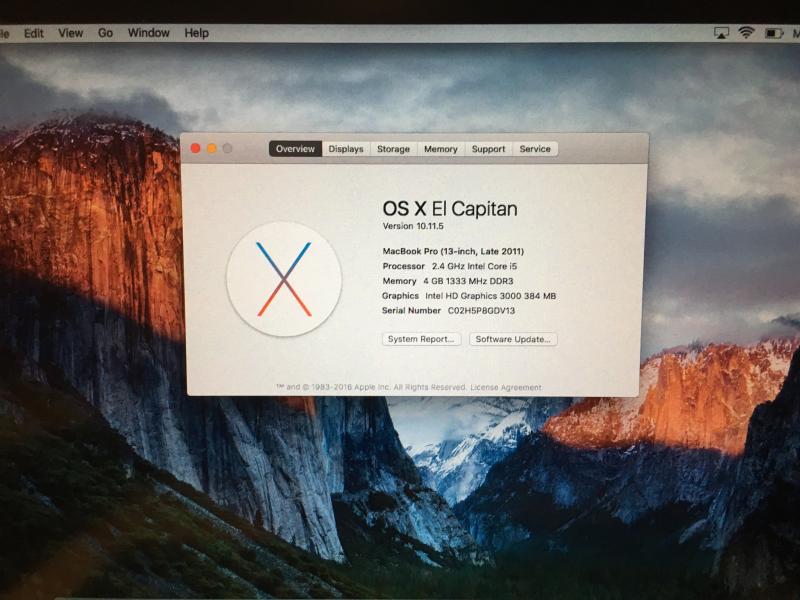Click the OS X El Capitan title
The image size is (800, 600).
click(450, 209)
